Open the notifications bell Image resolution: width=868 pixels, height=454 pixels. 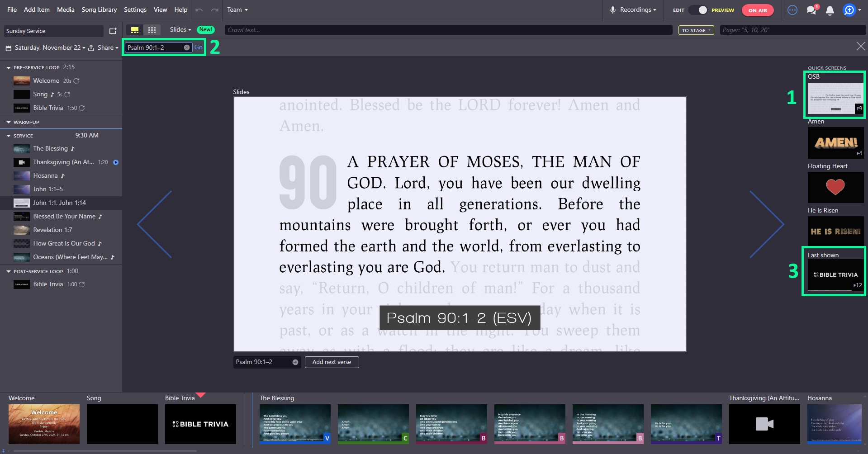(x=830, y=10)
